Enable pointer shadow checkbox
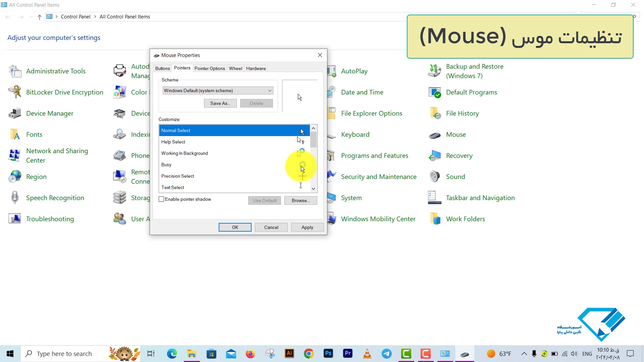Image resolution: width=644 pixels, height=362 pixels. 162,199
